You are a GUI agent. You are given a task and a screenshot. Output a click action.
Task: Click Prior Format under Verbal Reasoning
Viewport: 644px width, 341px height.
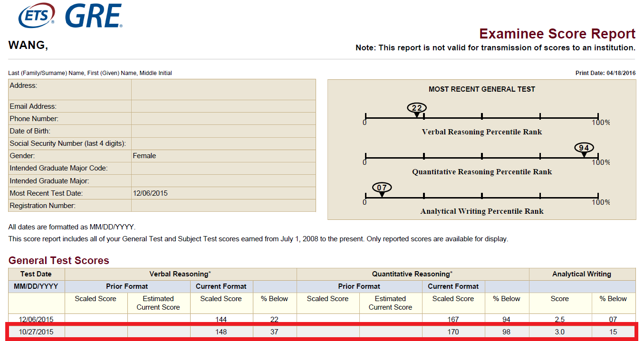pos(127,286)
